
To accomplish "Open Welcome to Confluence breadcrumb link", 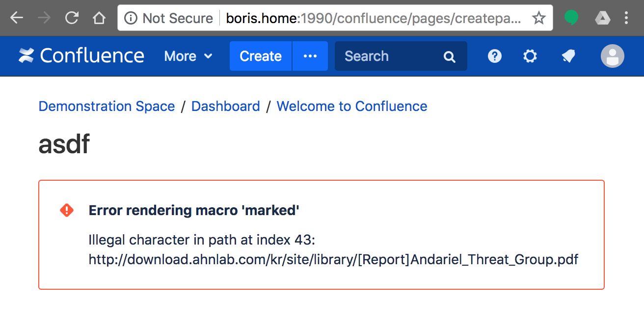I will [x=352, y=106].
